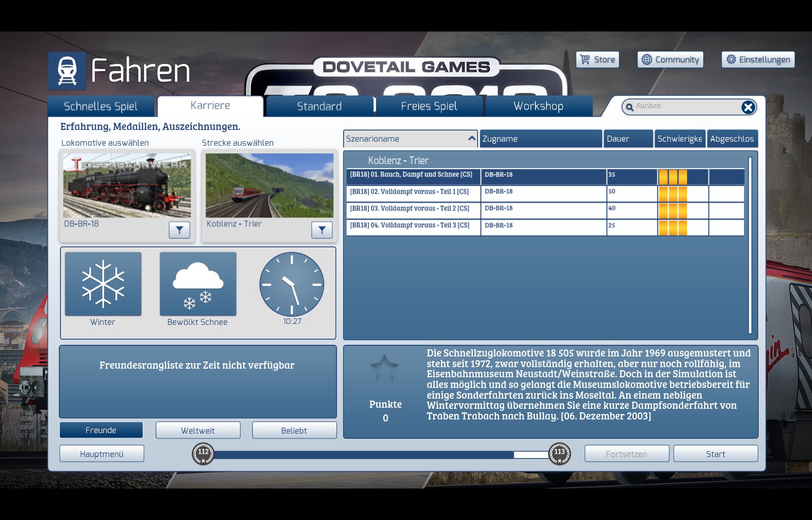Select scenario 04. Volldampf voraus - Teil 3
The height and width of the screenshot is (520, 812).
(546, 227)
